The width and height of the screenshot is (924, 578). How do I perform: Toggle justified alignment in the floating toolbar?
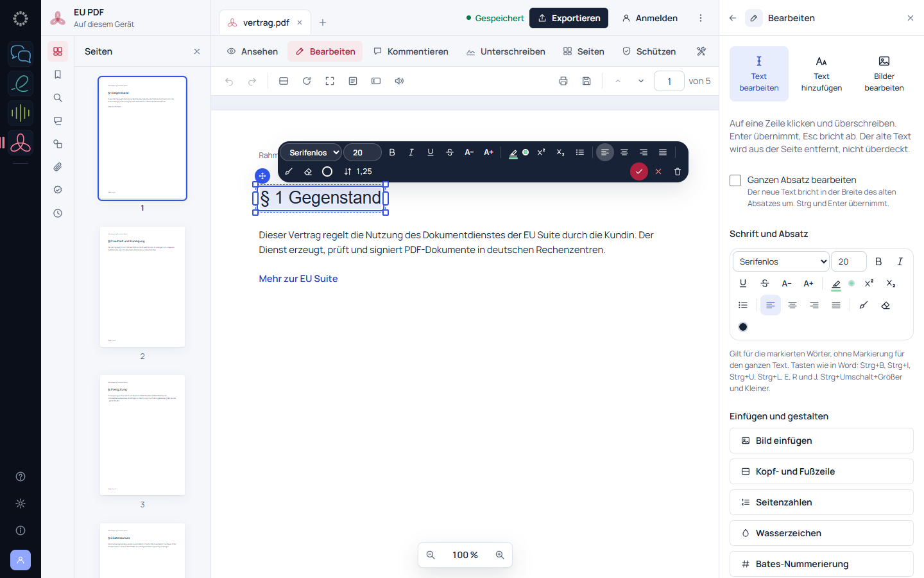663,152
